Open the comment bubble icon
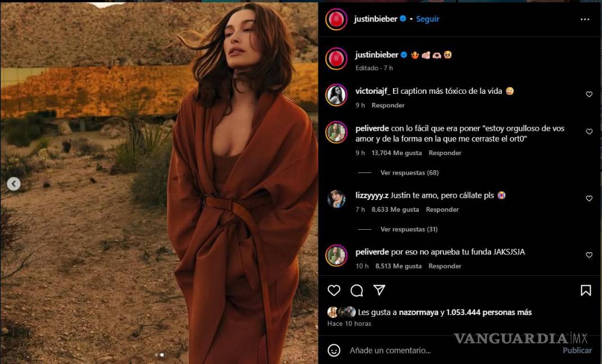The image size is (602, 364). [357, 290]
